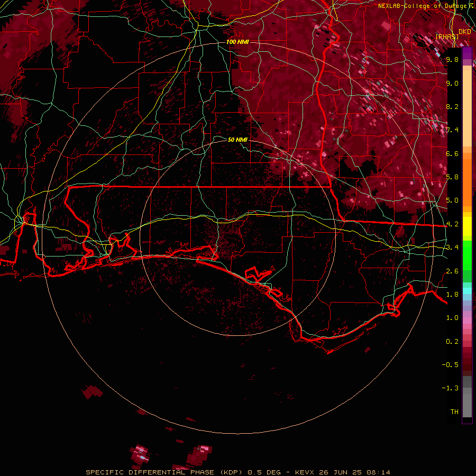
Task: Click the 1.8 scale value
Action: click(x=452, y=295)
